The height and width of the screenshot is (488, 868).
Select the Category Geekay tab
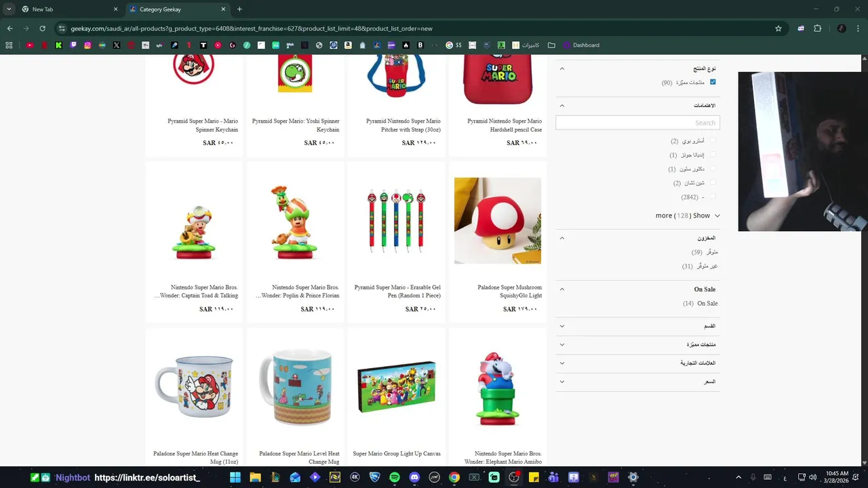[x=176, y=9]
